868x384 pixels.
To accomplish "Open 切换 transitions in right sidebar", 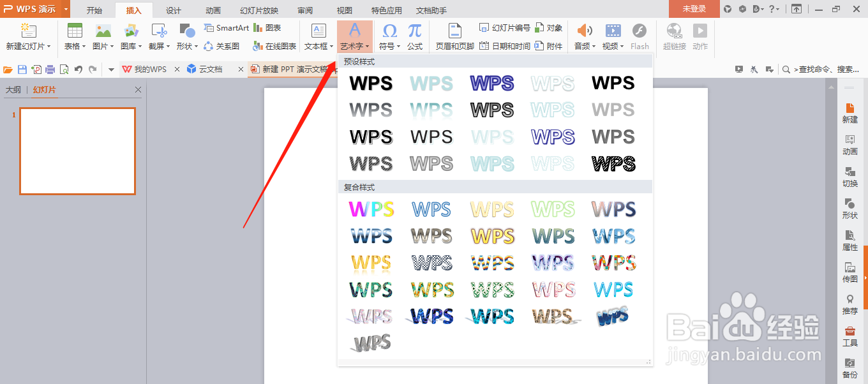I will [849, 177].
